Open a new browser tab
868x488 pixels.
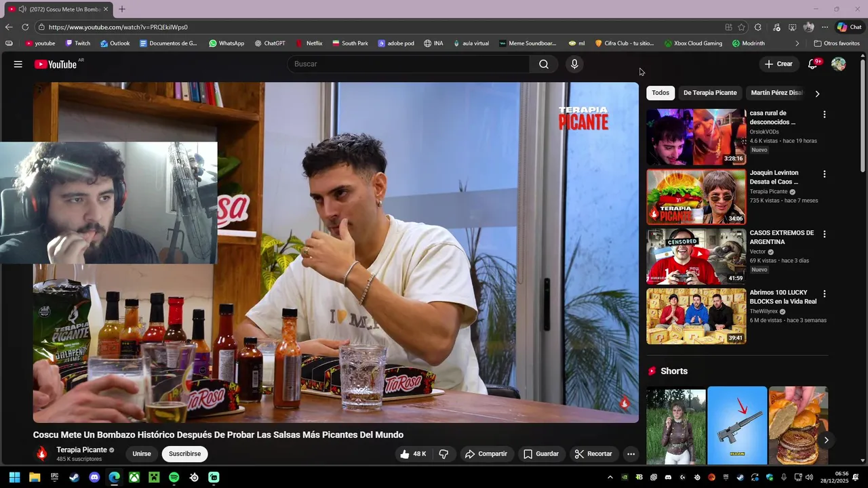tap(122, 9)
